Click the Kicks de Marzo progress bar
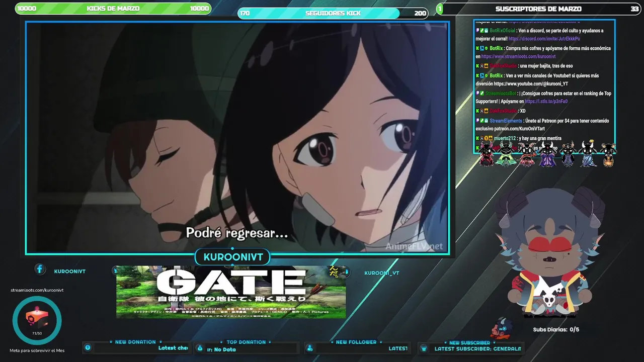This screenshot has width=644, height=362. (113, 9)
